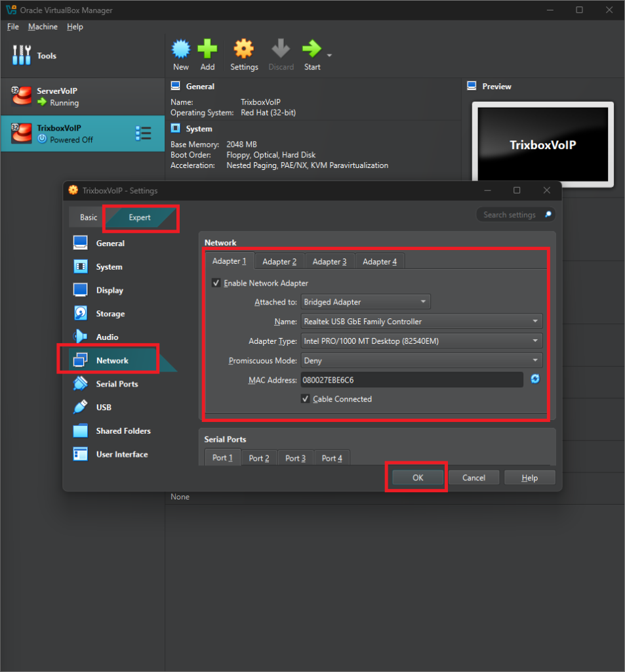Open the File menu

coord(13,26)
